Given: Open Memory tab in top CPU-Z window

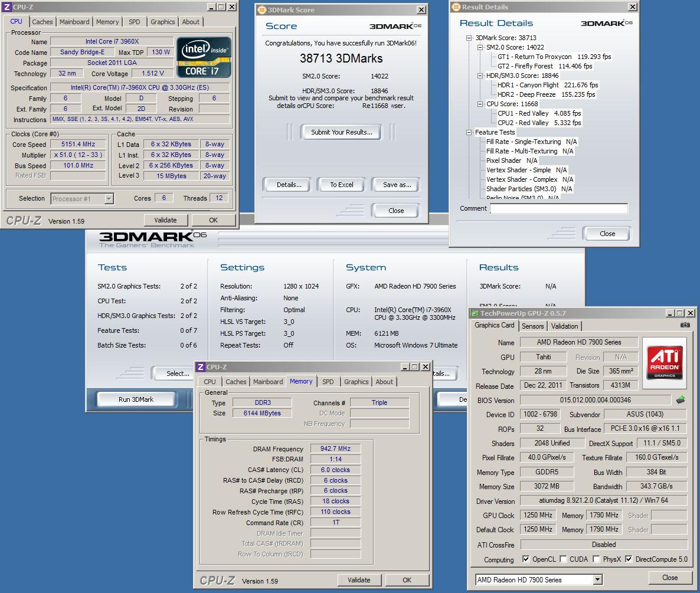Looking at the screenshot, I should coord(107,21).
